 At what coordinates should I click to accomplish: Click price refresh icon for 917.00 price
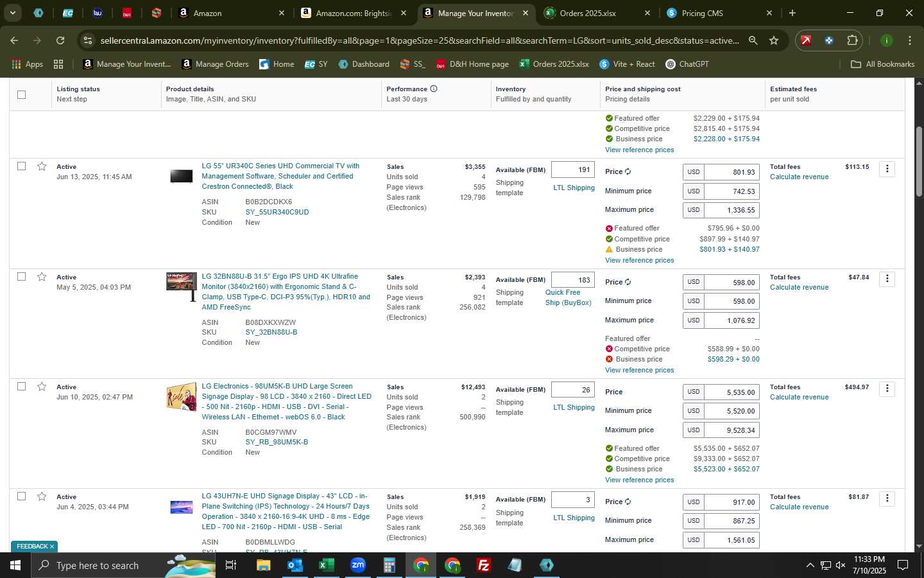coord(628,502)
